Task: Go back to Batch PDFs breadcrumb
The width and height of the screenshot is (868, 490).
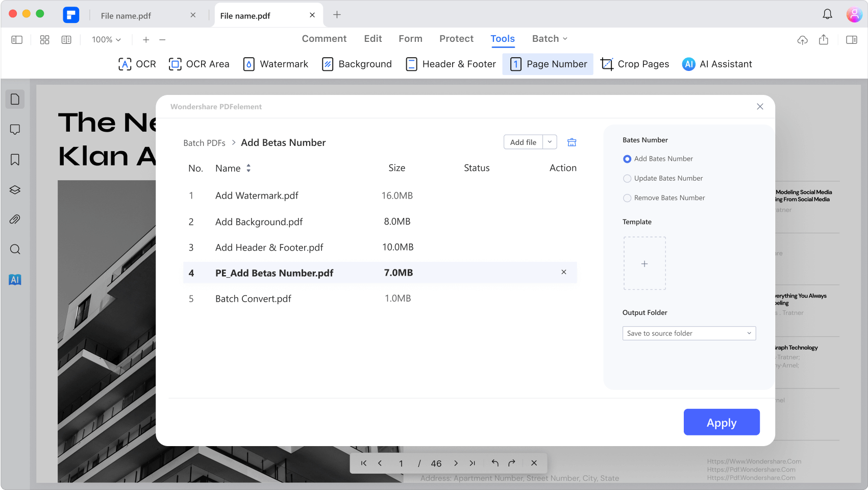Action: tap(204, 143)
